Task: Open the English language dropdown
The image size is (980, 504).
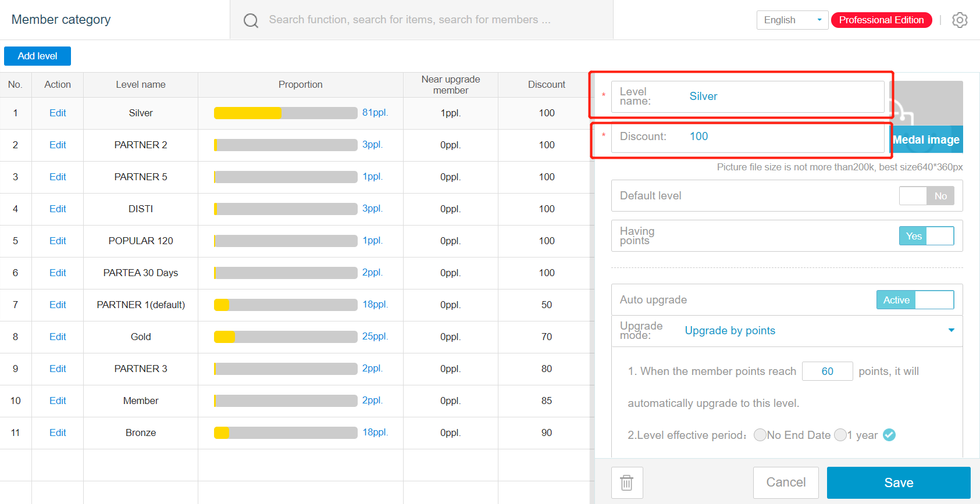Action: (792, 20)
